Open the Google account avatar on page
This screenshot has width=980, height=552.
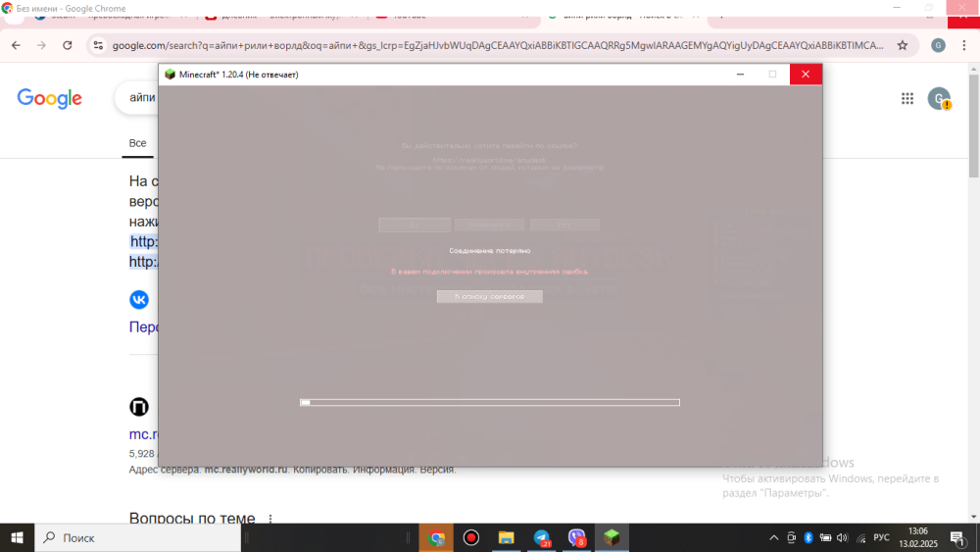pyautogui.click(x=939, y=98)
